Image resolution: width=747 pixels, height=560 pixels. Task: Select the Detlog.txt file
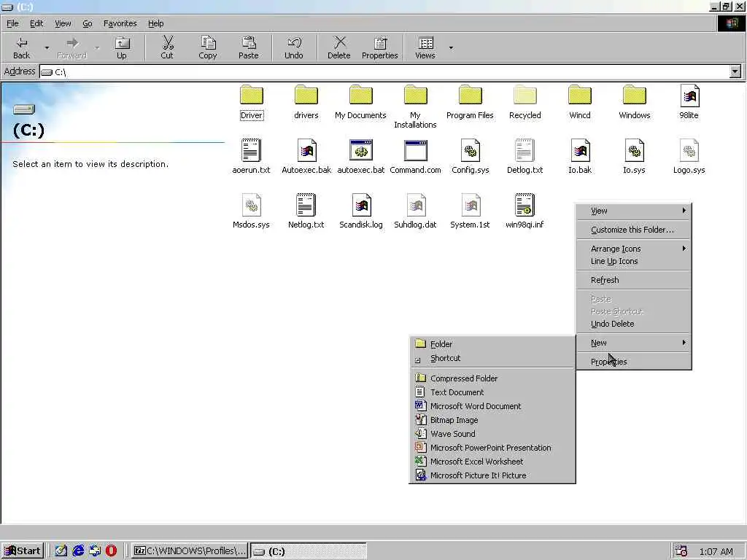coord(525,157)
